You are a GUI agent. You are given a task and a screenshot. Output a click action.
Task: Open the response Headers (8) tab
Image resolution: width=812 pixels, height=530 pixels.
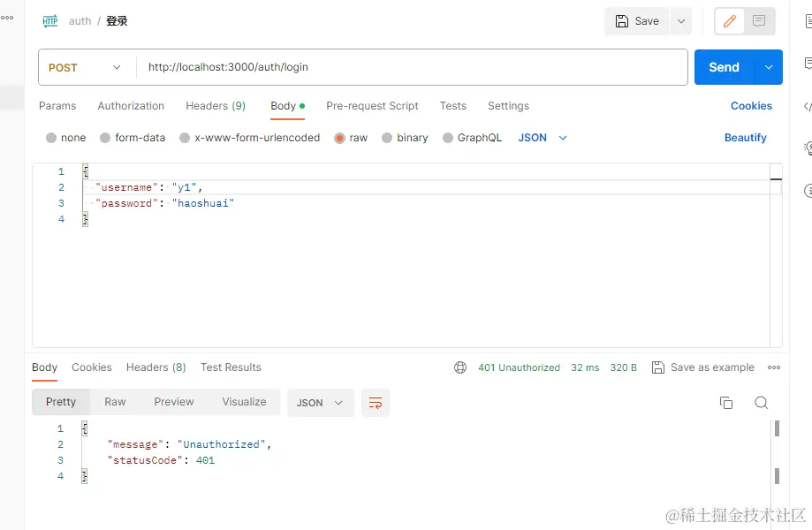point(156,367)
